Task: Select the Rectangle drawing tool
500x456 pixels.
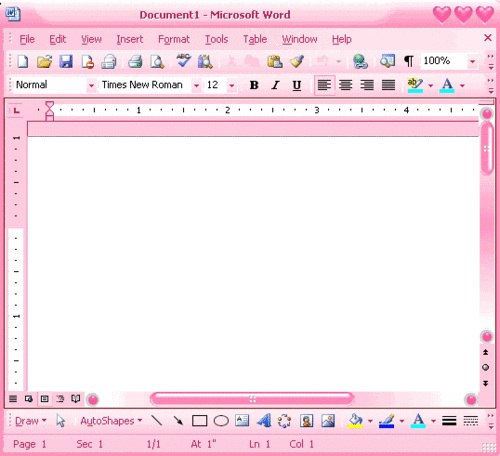Action: pos(199,421)
